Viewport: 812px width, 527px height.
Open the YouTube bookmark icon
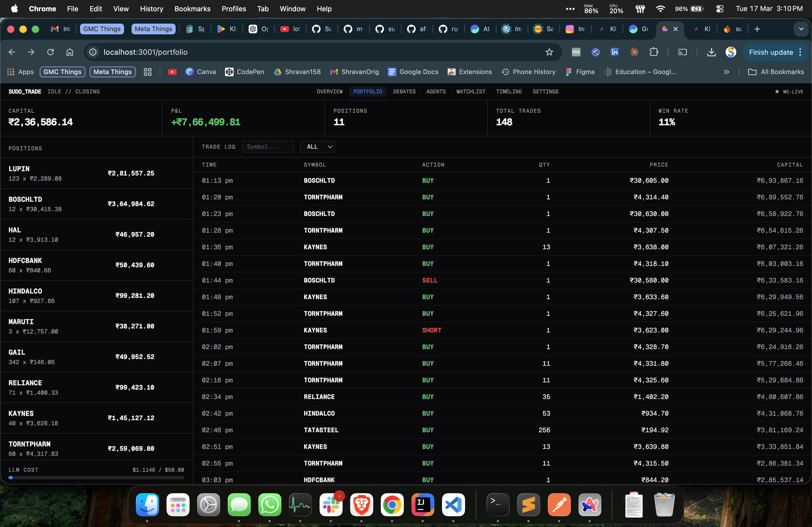pos(172,72)
